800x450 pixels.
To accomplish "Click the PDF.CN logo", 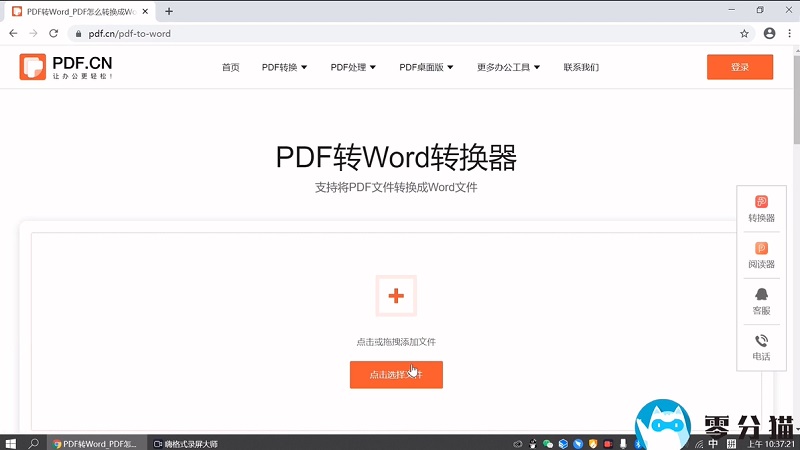I will click(66, 67).
